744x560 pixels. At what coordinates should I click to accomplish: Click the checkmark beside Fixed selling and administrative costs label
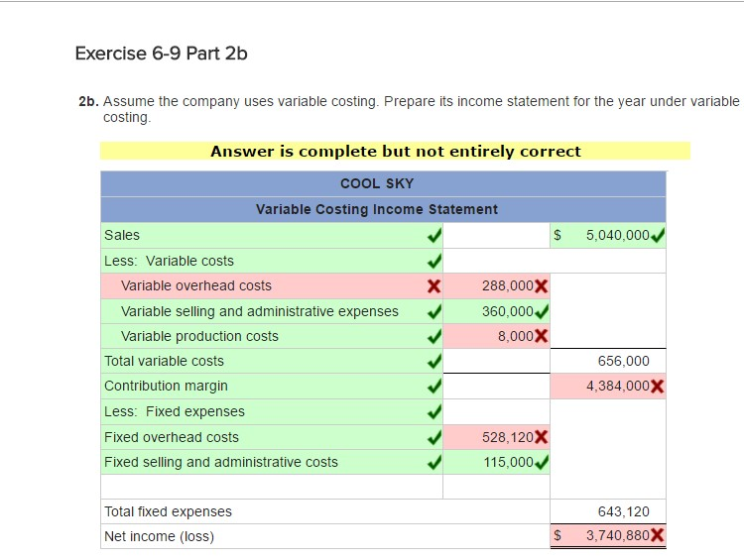[x=434, y=462]
